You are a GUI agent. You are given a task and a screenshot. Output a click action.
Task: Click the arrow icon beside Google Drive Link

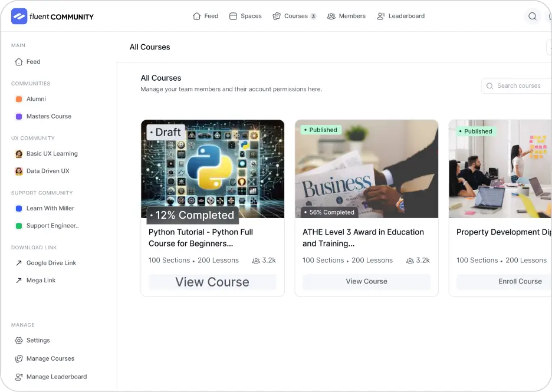(19, 263)
